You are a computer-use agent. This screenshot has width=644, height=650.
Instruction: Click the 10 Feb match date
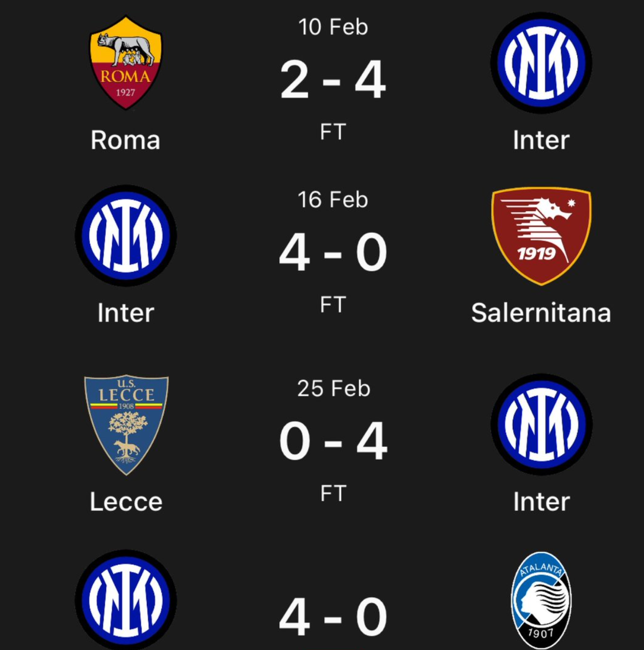pos(333,27)
